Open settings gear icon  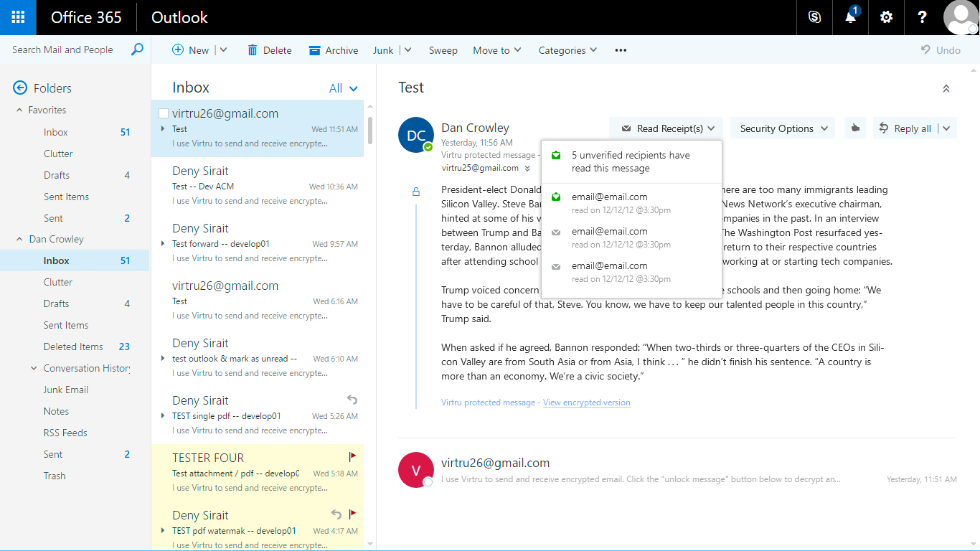tap(886, 17)
